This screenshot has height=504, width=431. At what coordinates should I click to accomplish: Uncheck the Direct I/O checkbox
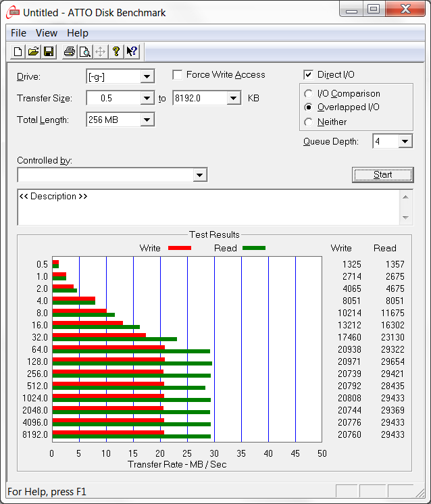click(309, 75)
